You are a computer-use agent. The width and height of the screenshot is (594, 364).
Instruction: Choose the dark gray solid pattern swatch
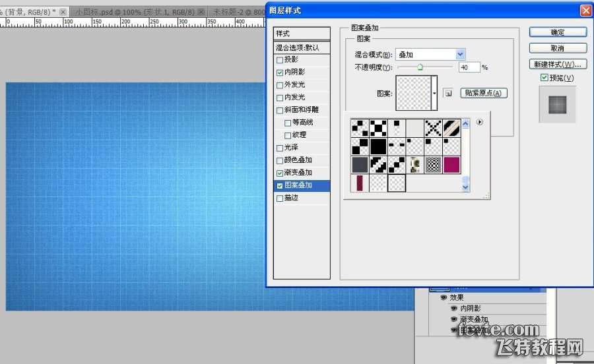pos(360,164)
